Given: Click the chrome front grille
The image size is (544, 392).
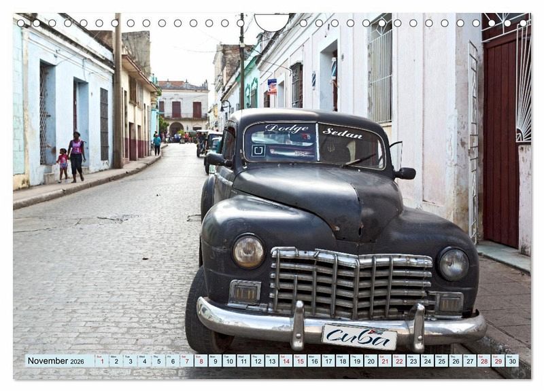Looking at the screenshot, I should point(351,283).
